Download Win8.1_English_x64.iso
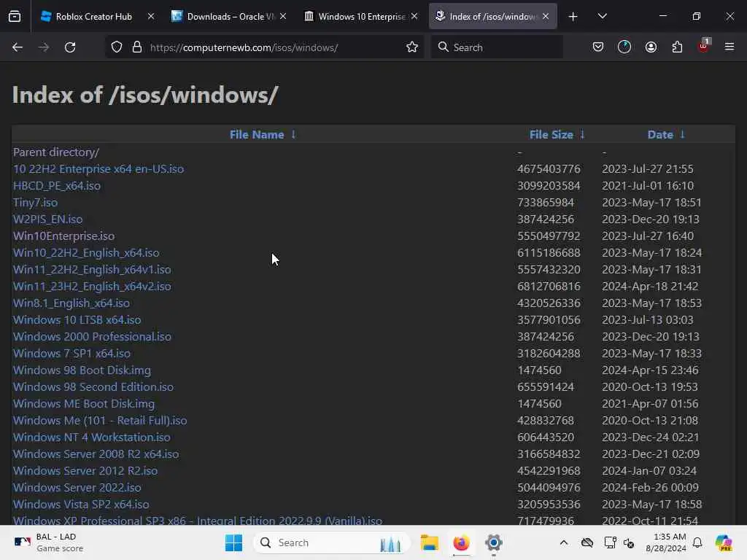 [x=71, y=303]
